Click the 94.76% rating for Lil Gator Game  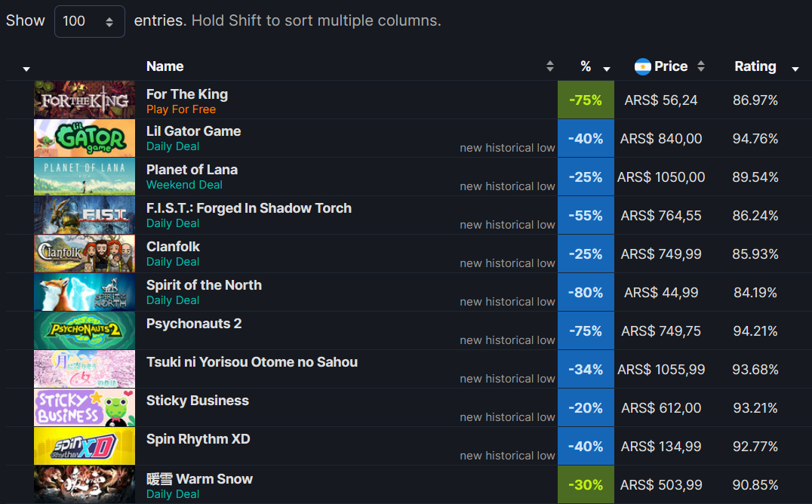tap(755, 138)
